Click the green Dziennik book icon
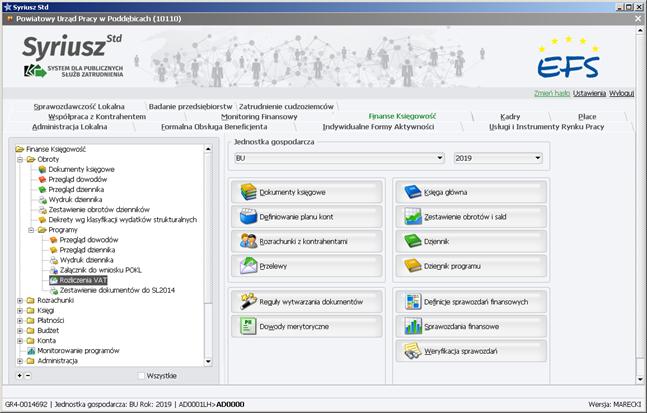 413,241
